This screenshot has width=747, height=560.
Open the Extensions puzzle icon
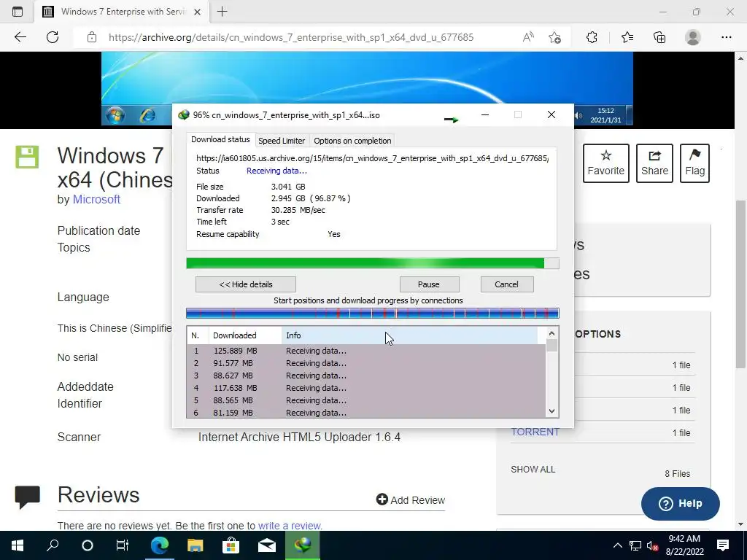(592, 37)
